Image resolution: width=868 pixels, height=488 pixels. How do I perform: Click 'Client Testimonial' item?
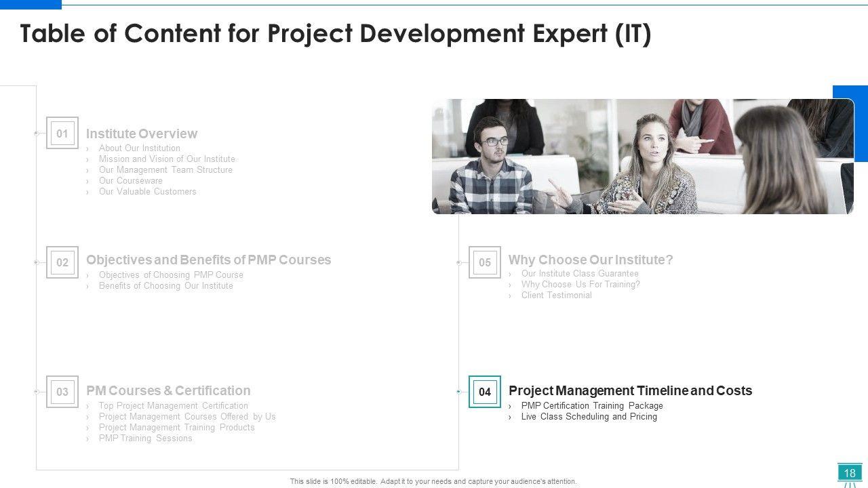557,295
